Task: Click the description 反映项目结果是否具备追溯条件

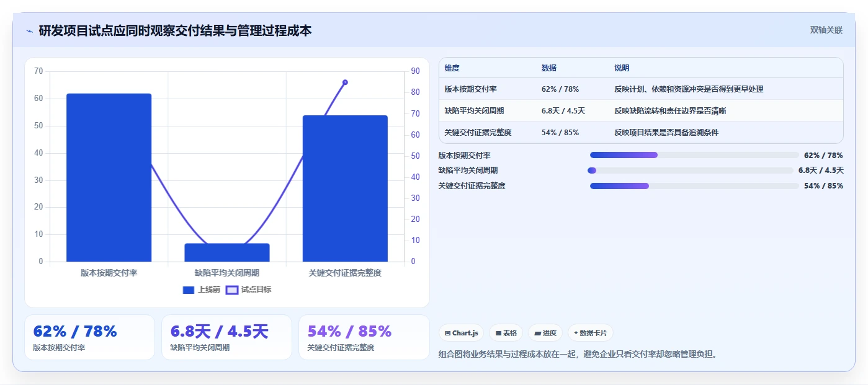Action: [x=666, y=133]
